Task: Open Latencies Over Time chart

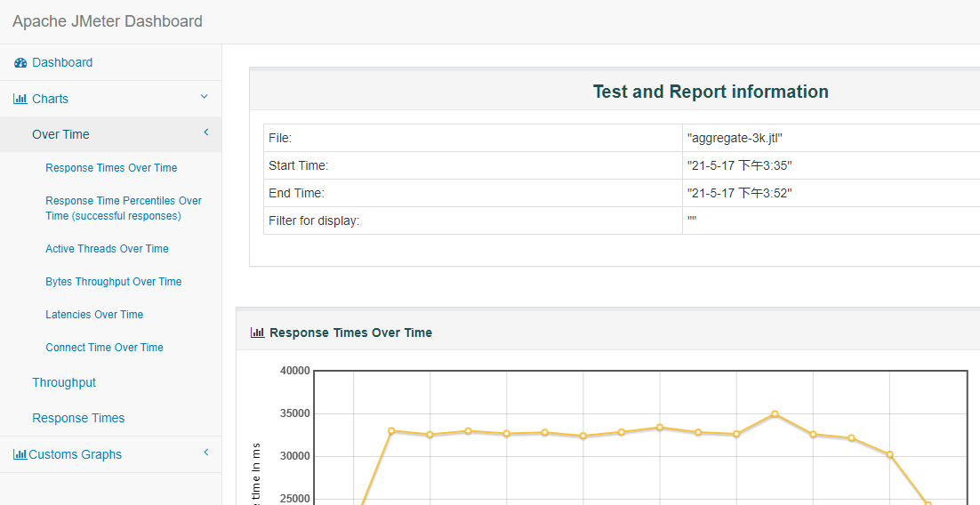Action: [x=94, y=315]
